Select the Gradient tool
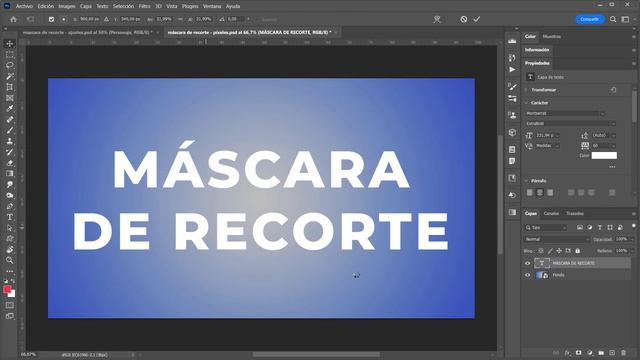640x360 pixels. tap(10, 173)
